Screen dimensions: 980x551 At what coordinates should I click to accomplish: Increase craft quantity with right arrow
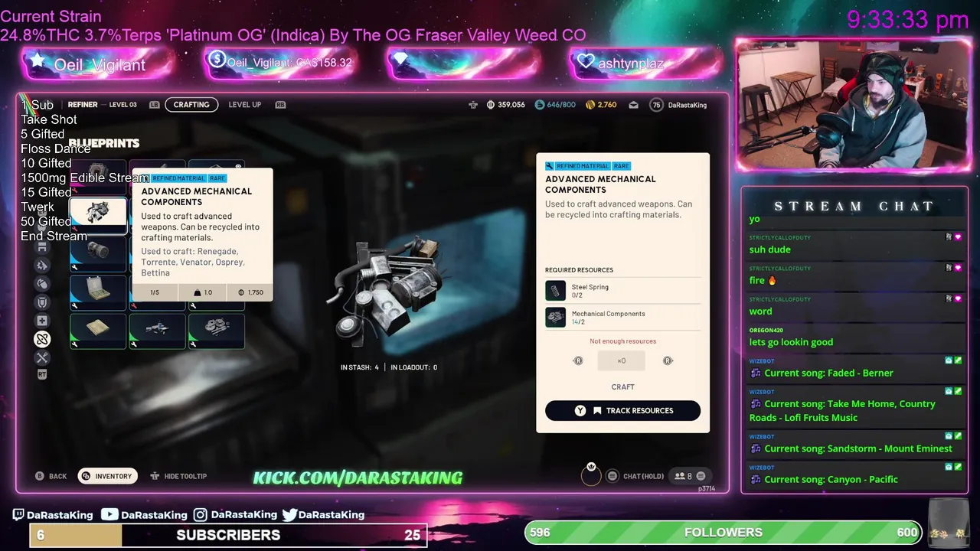point(668,360)
